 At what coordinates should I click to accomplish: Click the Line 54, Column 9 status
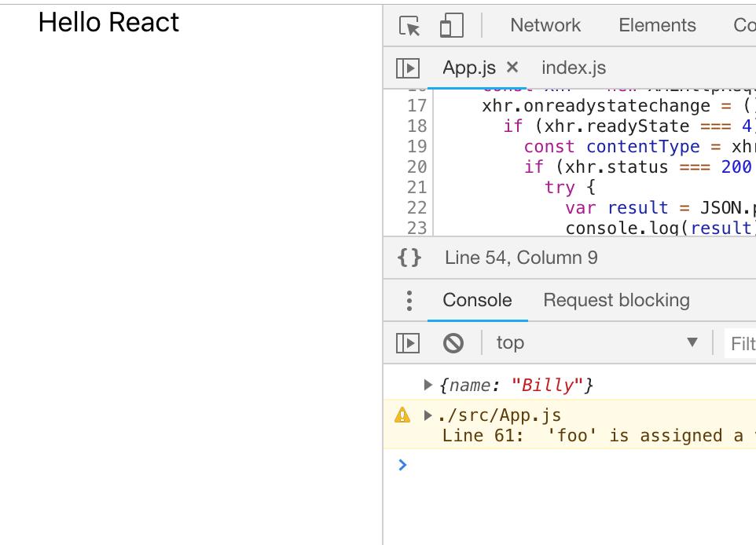click(521, 258)
